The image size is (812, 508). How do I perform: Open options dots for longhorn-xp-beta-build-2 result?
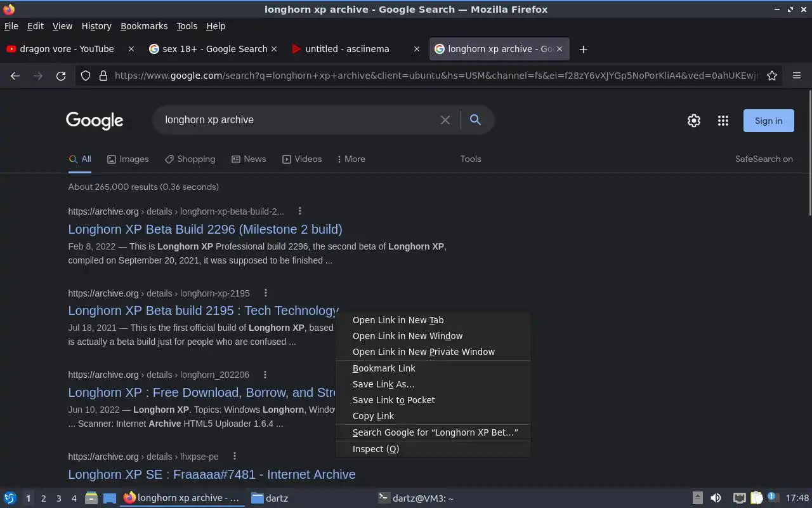tap(300, 211)
